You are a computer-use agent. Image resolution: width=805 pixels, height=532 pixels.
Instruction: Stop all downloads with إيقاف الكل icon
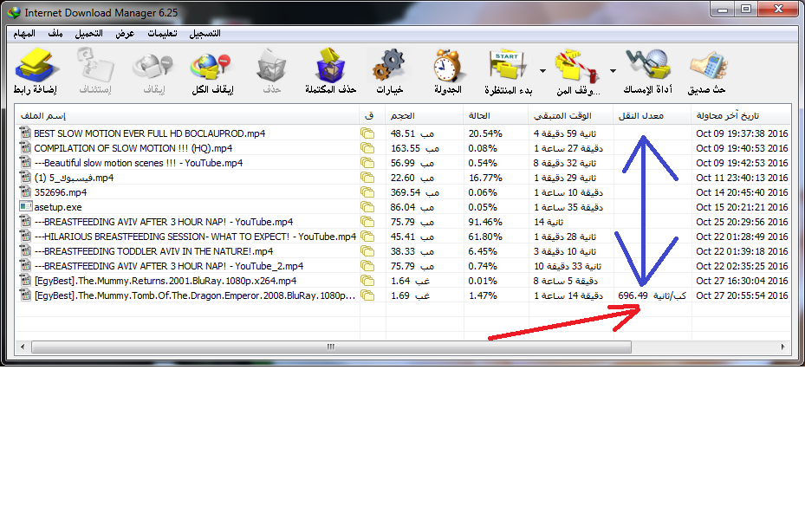tap(212, 66)
